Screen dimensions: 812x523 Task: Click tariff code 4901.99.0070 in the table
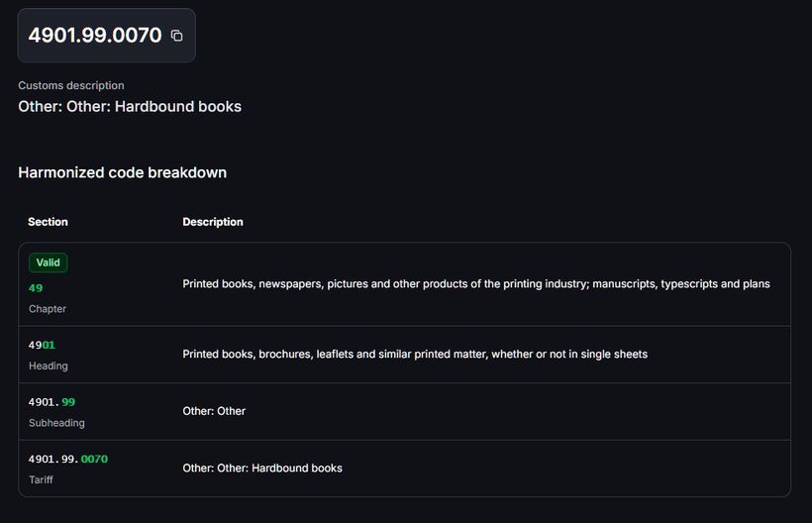click(68, 459)
